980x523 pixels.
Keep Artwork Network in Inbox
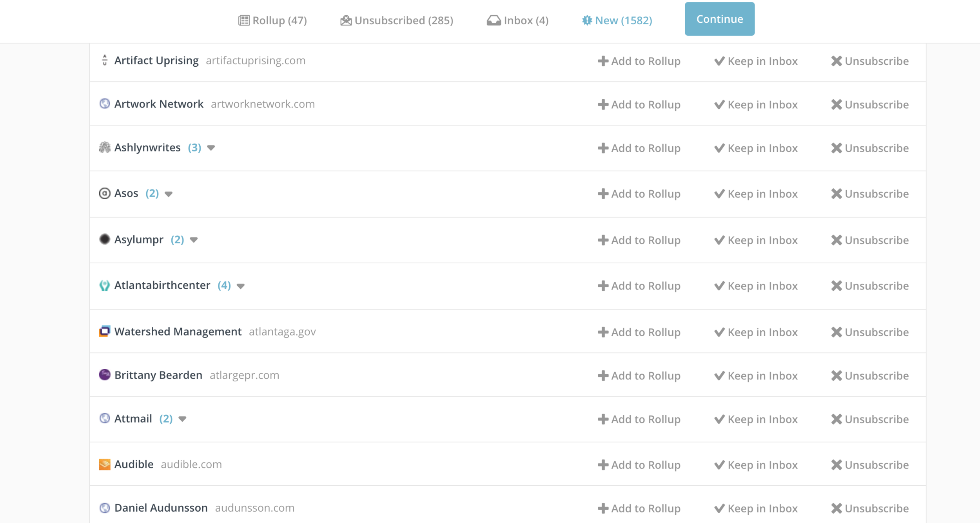756,105
